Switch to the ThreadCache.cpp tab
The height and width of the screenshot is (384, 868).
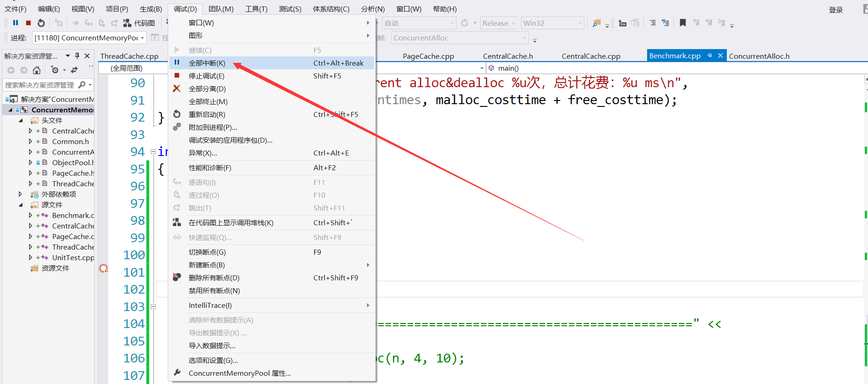[129, 56]
